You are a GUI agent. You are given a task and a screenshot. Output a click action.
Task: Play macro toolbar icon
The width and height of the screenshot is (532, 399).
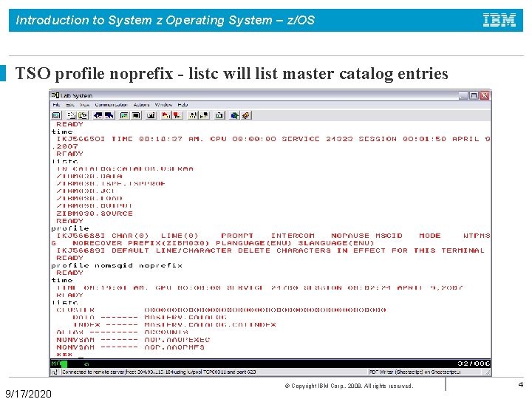click(x=193, y=115)
